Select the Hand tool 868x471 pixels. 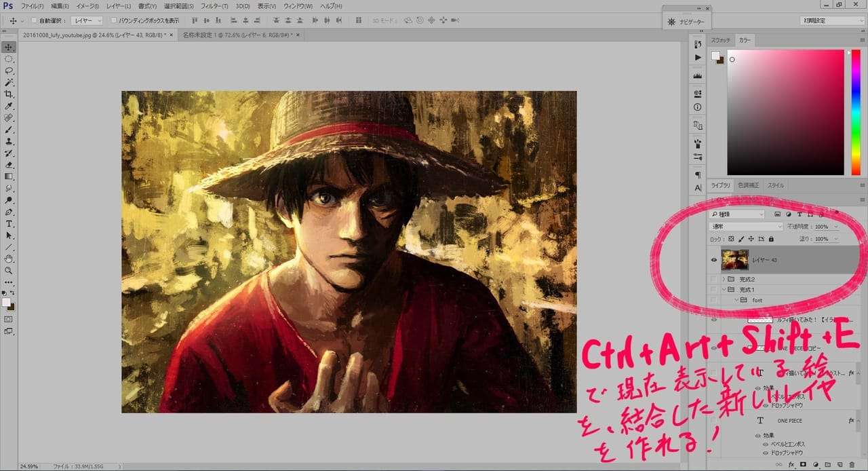pos(9,259)
